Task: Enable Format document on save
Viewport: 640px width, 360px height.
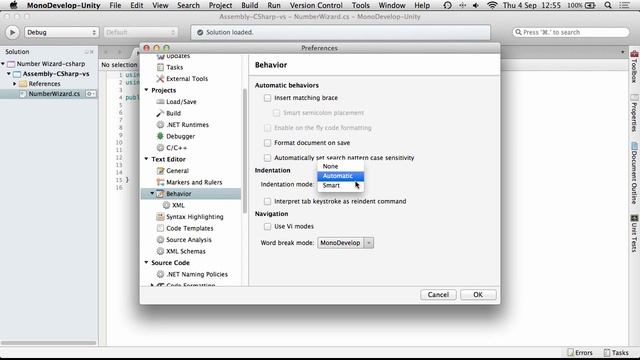Action: click(267, 143)
